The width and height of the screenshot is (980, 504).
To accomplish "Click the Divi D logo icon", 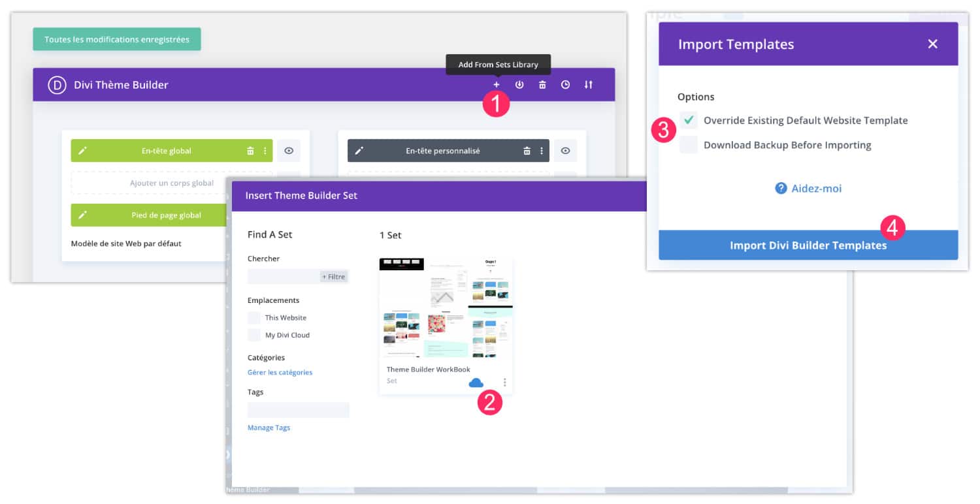I will pos(57,85).
